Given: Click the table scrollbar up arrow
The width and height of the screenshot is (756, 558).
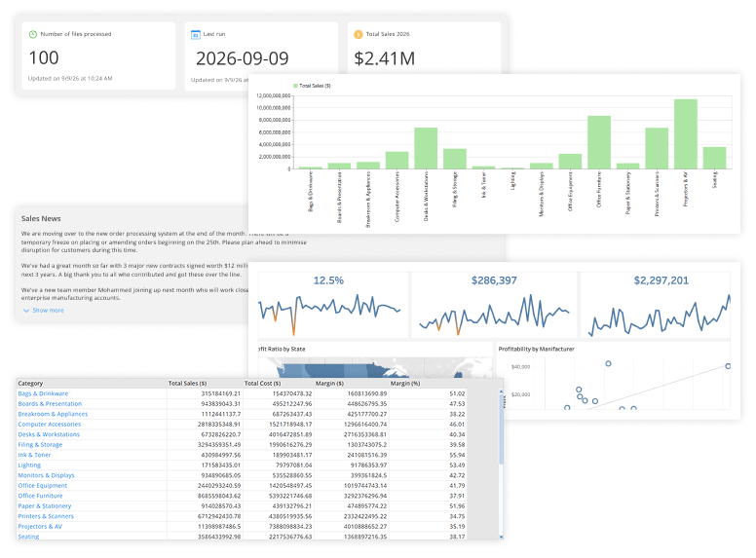Looking at the screenshot, I should 501,391.
